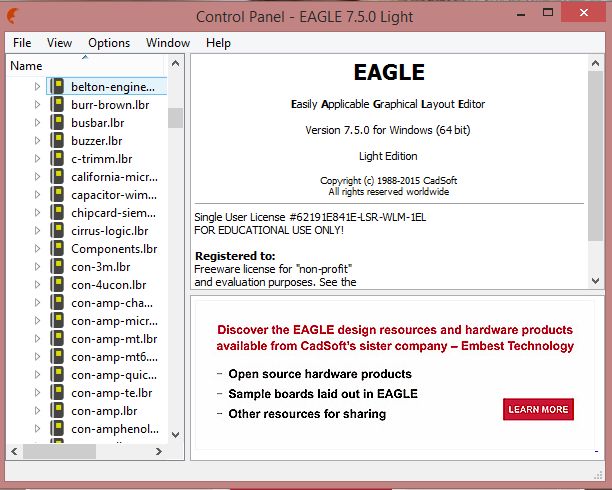Viewport: 612px width, 490px height.
Task: Click the cirrus-logic.lbr library icon
Action: tap(57, 230)
